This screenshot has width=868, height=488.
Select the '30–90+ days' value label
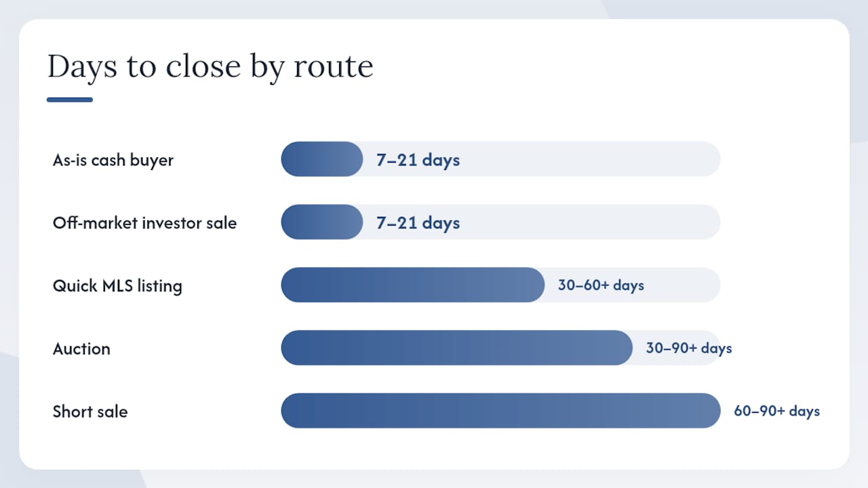point(689,348)
